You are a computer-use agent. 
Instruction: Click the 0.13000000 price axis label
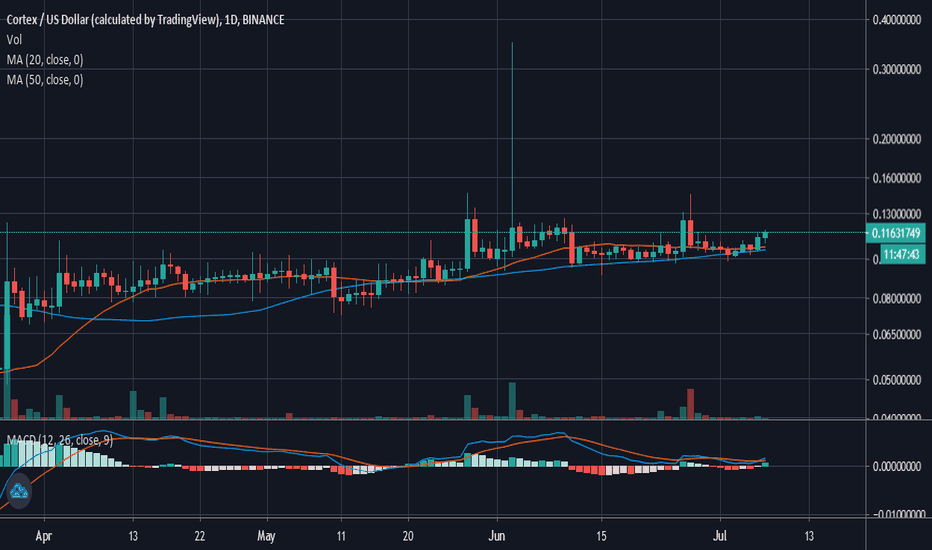[x=896, y=214]
